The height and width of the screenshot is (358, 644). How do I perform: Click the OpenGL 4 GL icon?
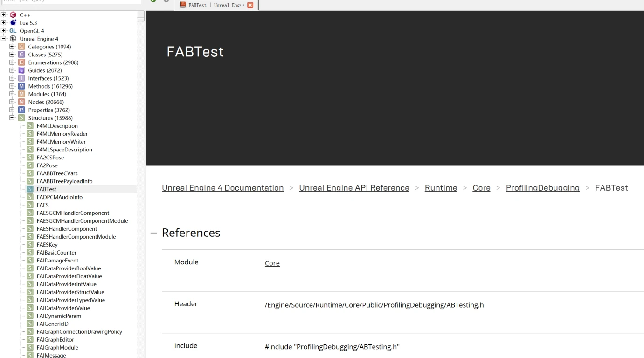(x=13, y=31)
